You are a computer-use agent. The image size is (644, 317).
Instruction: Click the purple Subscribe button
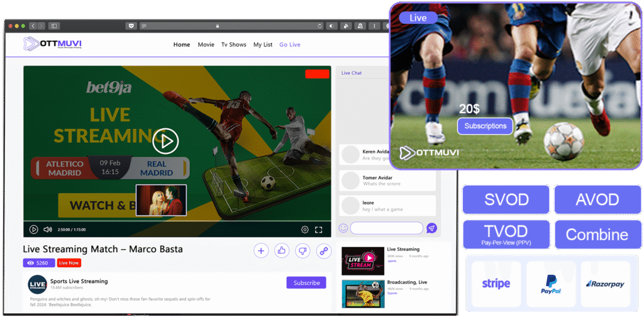[306, 282]
